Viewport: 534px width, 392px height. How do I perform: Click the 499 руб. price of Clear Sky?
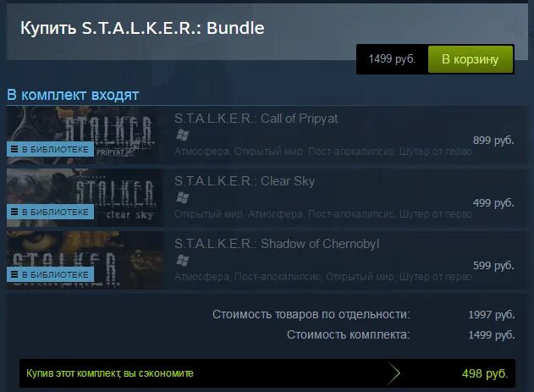(x=493, y=202)
